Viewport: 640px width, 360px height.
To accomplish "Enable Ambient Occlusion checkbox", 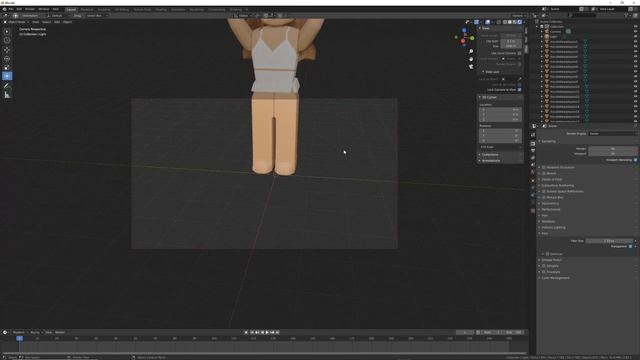I will tap(544, 167).
